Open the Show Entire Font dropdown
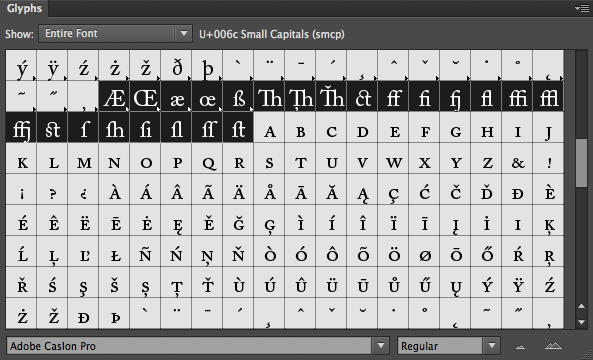This screenshot has width=593, height=360. [x=115, y=34]
